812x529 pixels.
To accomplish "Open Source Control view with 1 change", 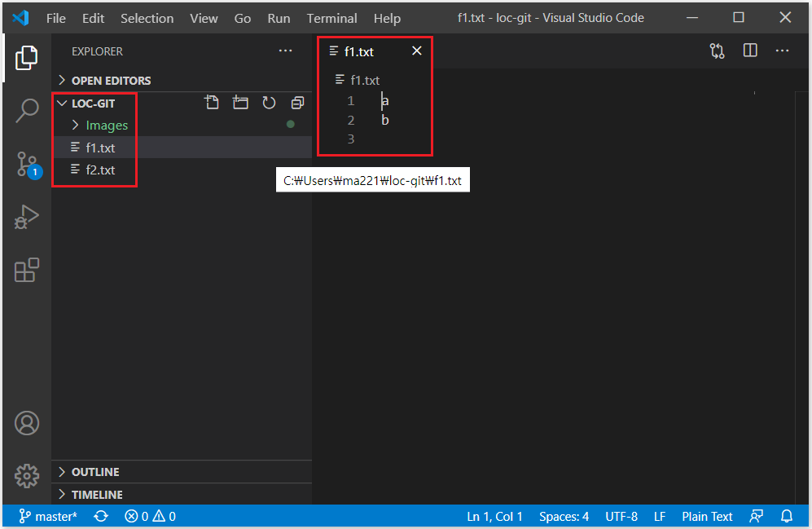I will click(x=28, y=165).
